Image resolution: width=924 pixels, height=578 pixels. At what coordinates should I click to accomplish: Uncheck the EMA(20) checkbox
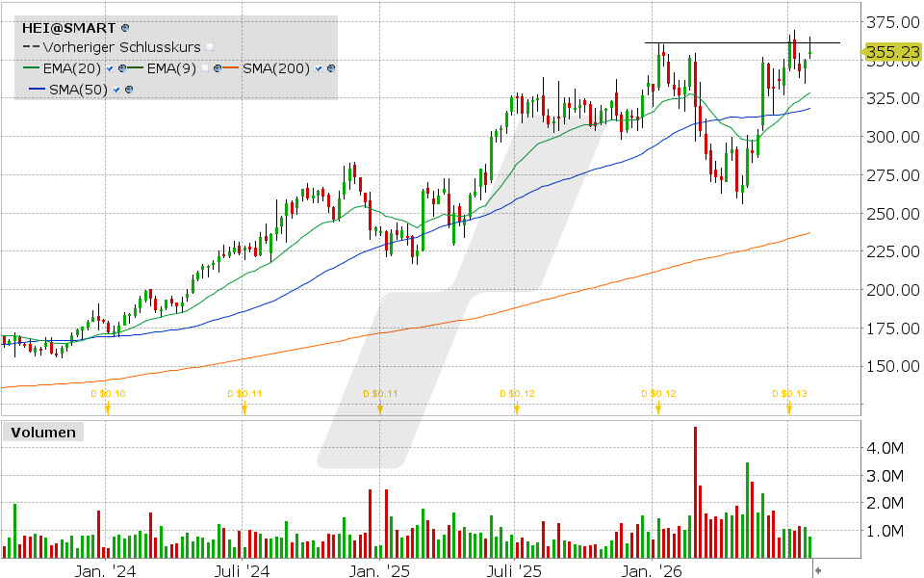[x=110, y=68]
